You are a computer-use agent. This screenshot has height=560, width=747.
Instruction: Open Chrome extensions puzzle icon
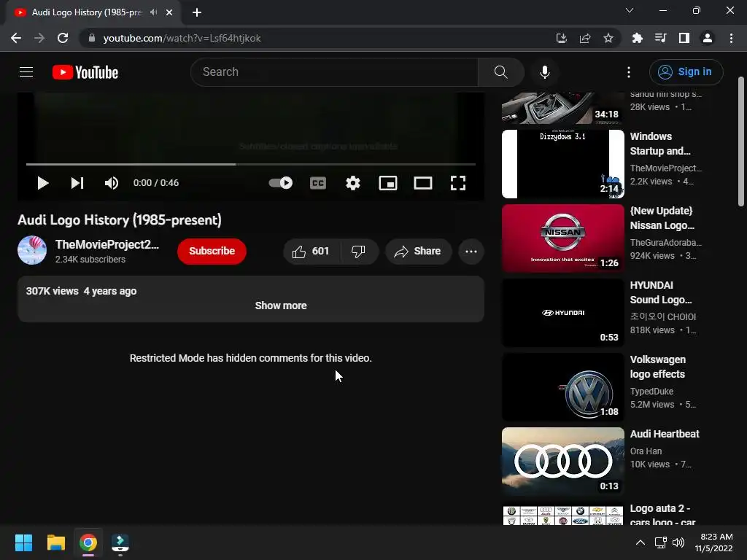pos(637,38)
